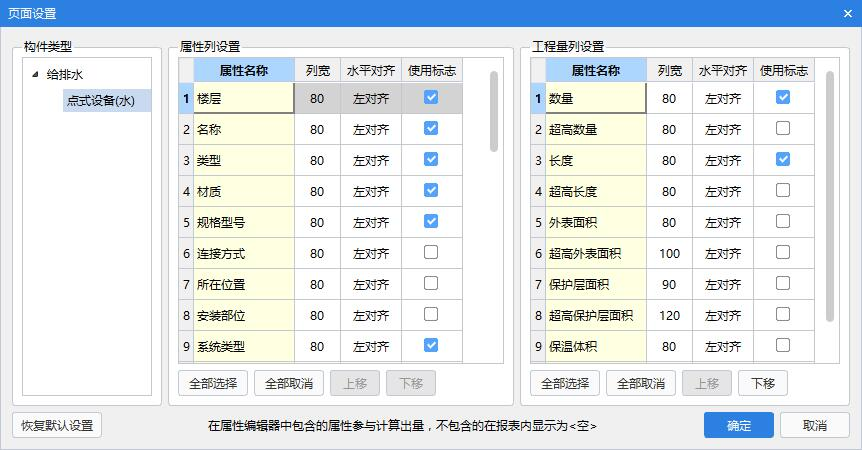This screenshot has height=450, width=862.
Task: Toggle 使用标志 checkbox for 安装部位
Action: 431,314
